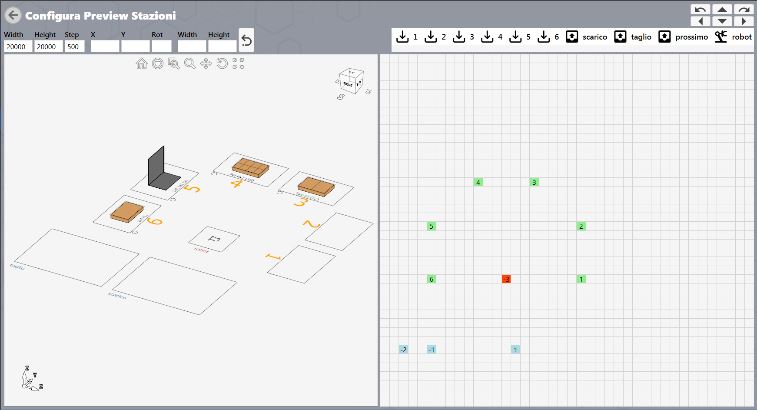Click the wood panel at station 6

pos(127,212)
